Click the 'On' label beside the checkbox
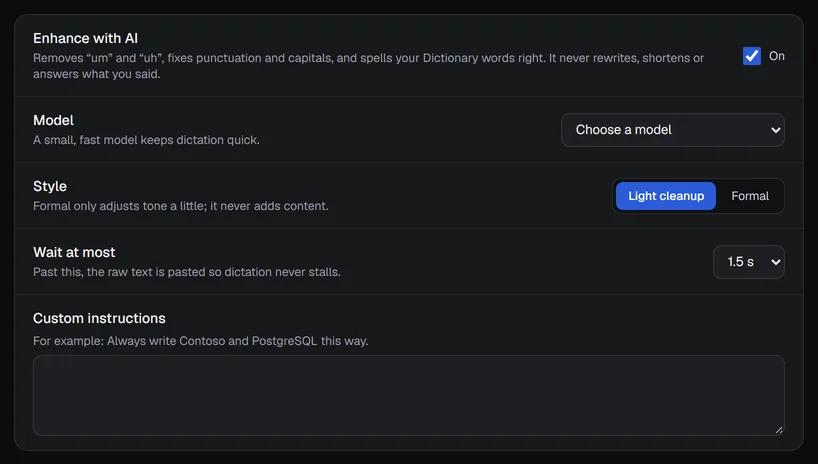Image resolution: width=818 pixels, height=464 pixels. [x=776, y=56]
